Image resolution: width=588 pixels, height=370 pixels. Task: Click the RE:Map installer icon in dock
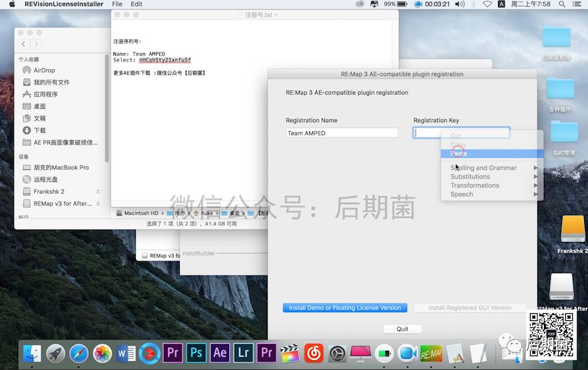(x=431, y=353)
